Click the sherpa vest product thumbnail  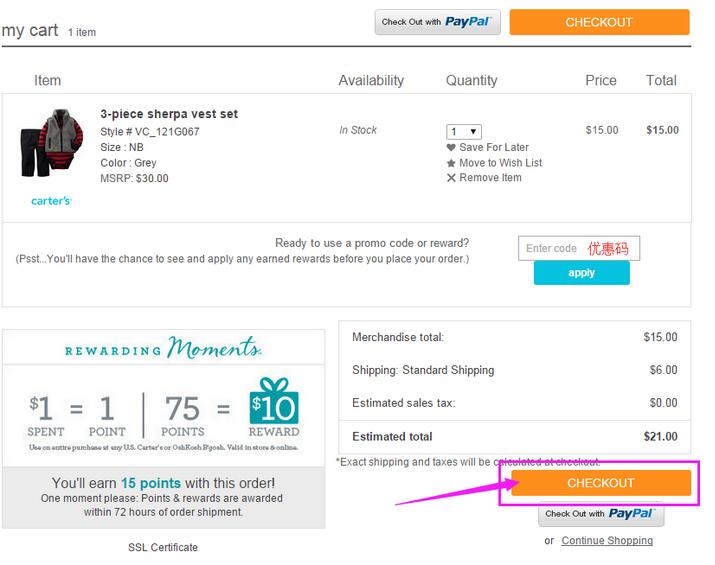[x=48, y=146]
